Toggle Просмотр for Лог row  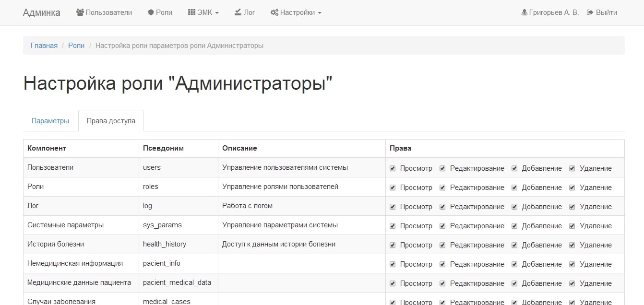coord(393,207)
